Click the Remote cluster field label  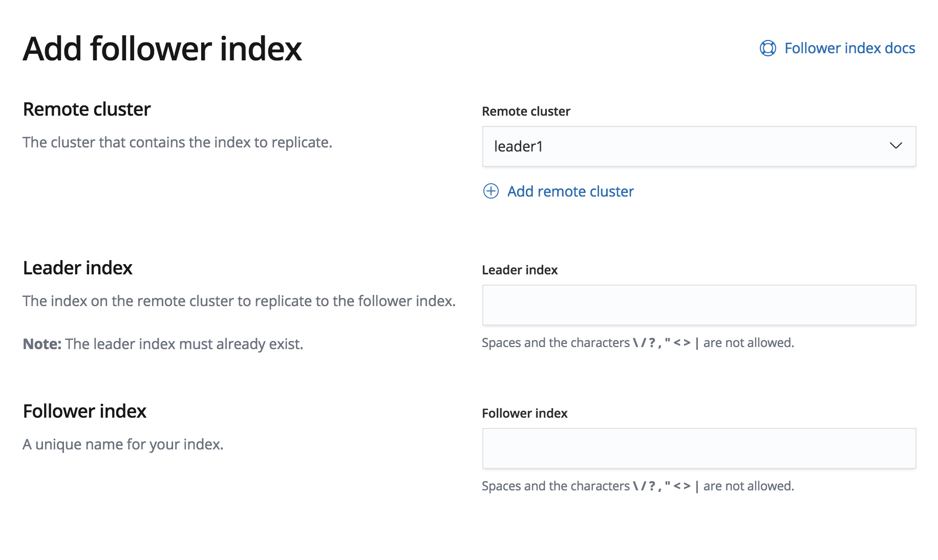click(525, 111)
